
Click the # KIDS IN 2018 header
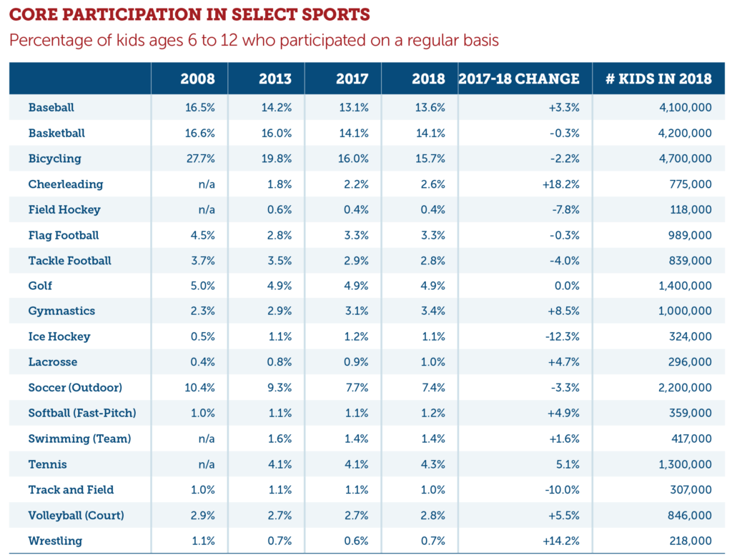(658, 79)
